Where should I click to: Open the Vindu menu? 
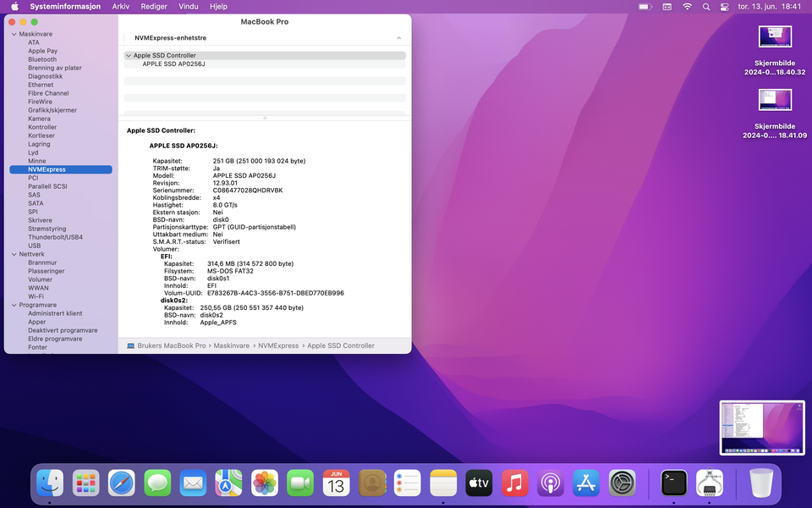pyautogui.click(x=189, y=7)
